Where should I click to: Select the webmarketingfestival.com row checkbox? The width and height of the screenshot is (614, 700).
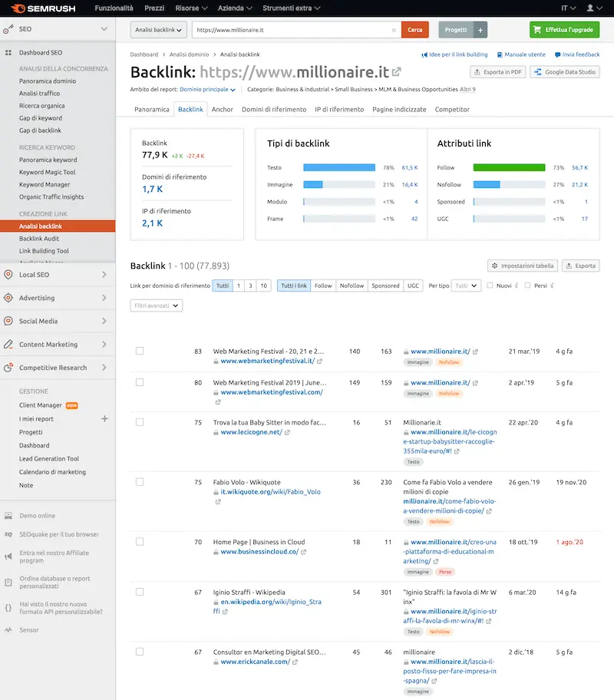140,382
